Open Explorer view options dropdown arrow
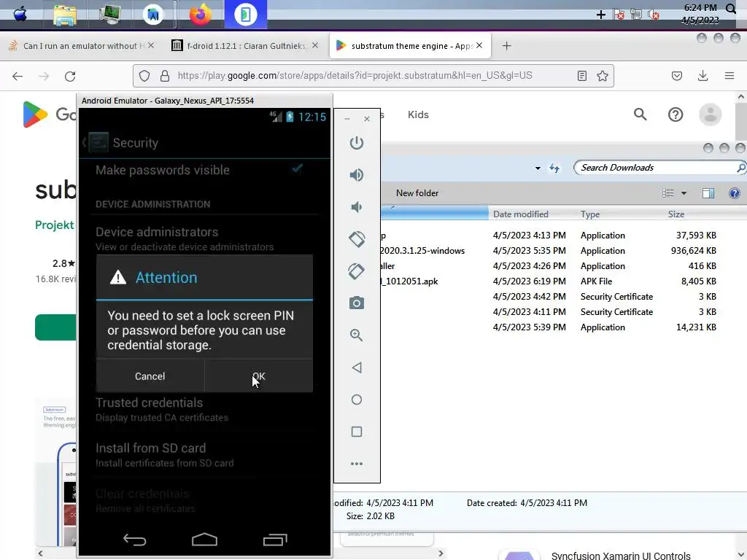The height and width of the screenshot is (560, 747). (x=684, y=192)
